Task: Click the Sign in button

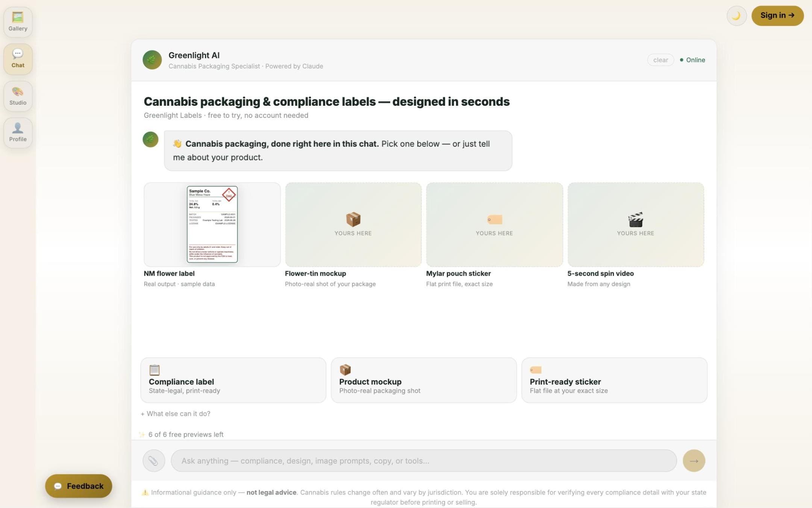Action: [777, 16]
